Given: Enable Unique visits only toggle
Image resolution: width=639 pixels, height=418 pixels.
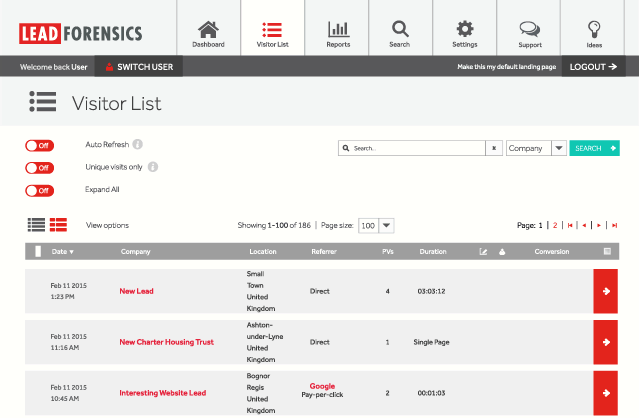Looking at the screenshot, I should [40, 167].
